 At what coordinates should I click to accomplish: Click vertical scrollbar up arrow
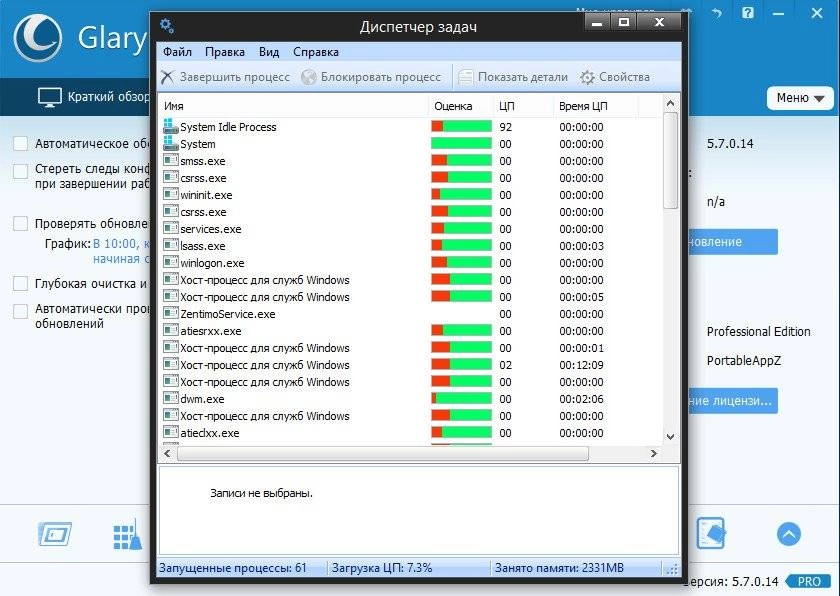click(x=670, y=103)
